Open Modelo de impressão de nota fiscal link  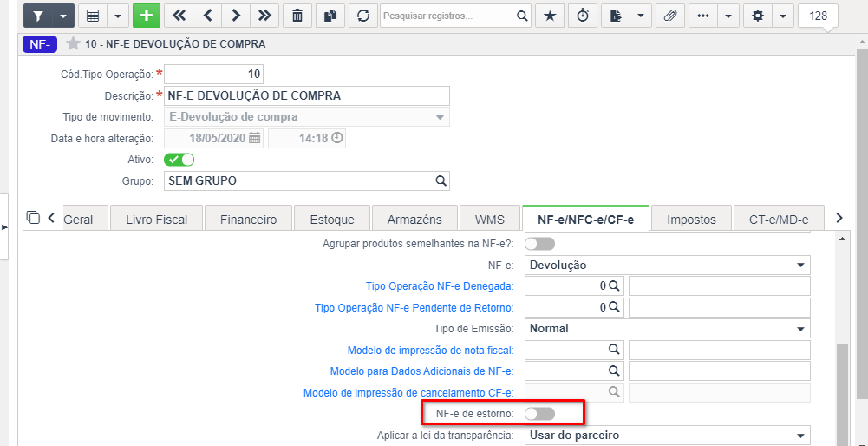(431, 351)
